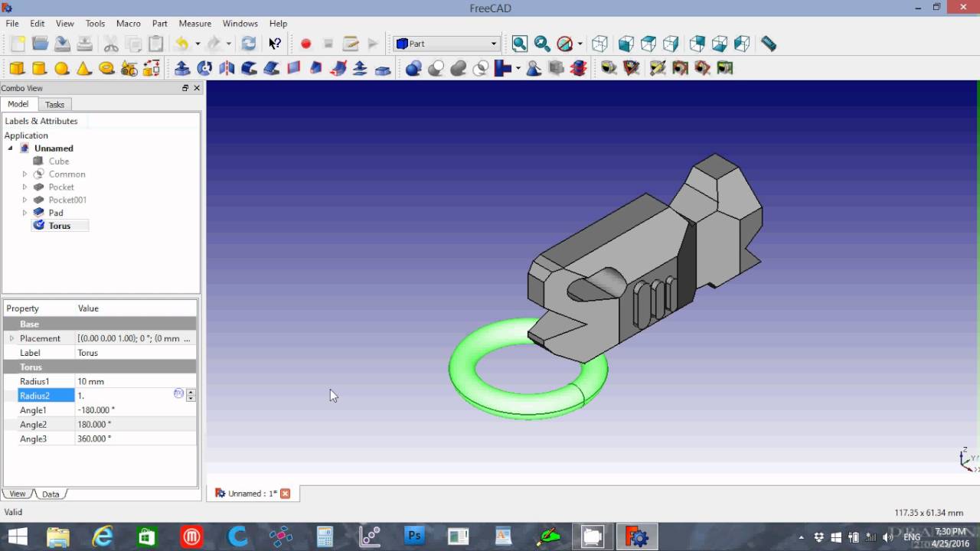
Task: Switch to top view cube
Action: coord(648,44)
